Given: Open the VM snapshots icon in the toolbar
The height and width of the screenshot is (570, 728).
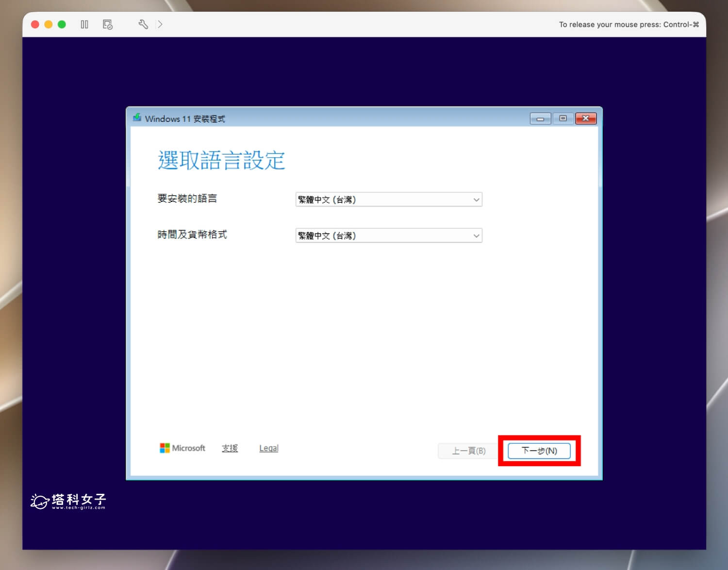Looking at the screenshot, I should [x=108, y=24].
